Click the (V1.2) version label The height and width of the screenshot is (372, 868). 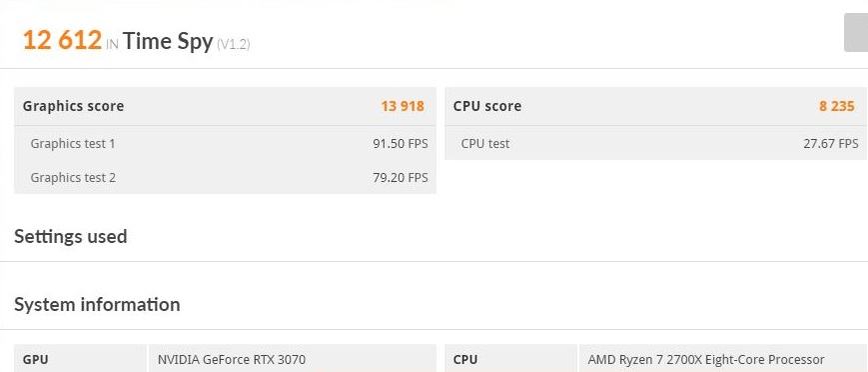(233, 44)
